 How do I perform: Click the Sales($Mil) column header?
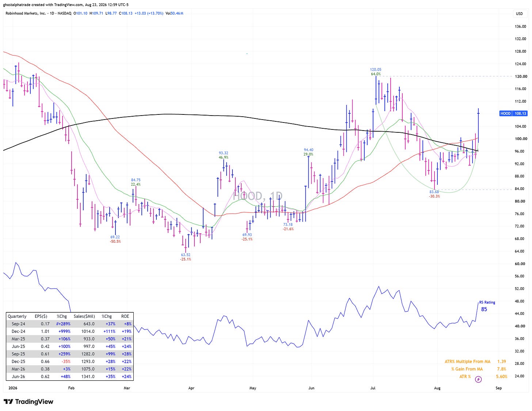(x=84, y=316)
